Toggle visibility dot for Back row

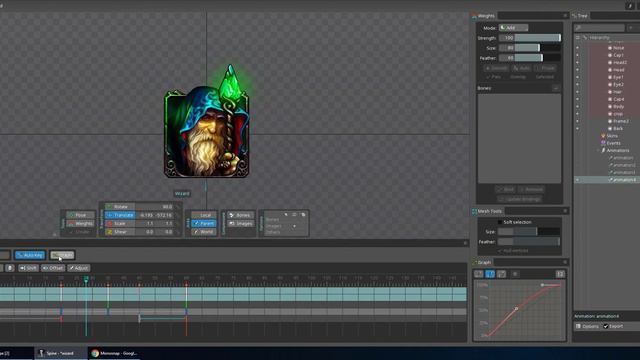(x=577, y=129)
